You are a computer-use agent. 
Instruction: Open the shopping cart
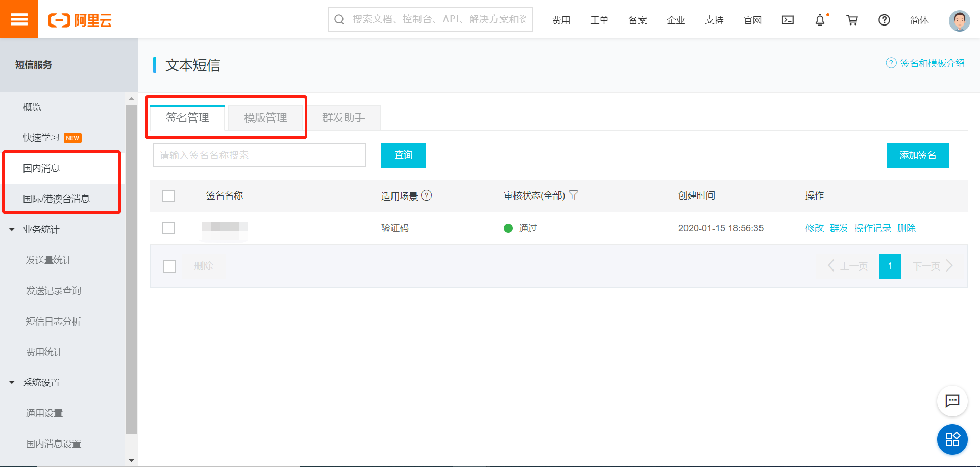tap(852, 20)
